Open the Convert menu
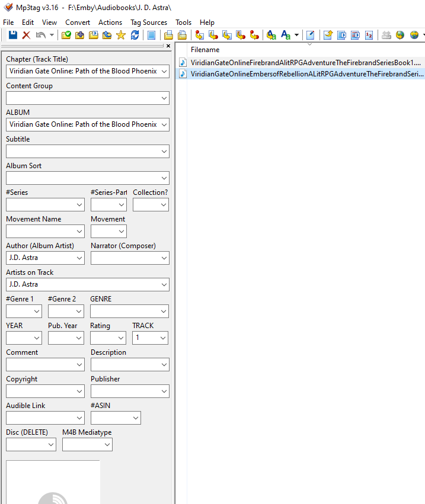Screen dimensions: 425x504 point(78,22)
